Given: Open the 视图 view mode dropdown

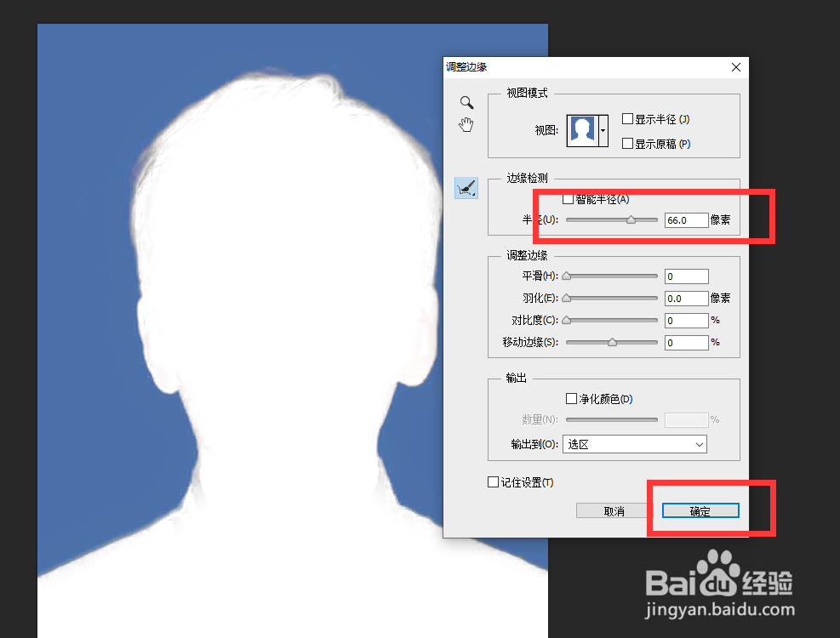Looking at the screenshot, I should [602, 131].
